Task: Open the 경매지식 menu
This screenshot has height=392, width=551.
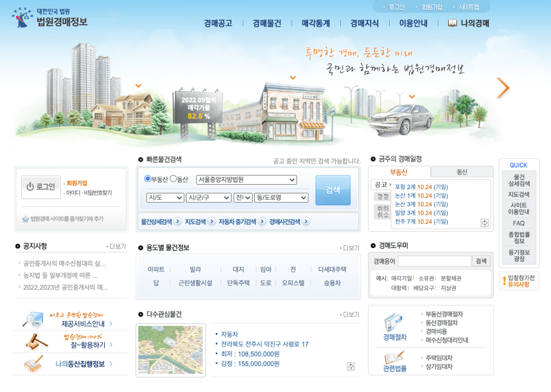Action: (364, 23)
